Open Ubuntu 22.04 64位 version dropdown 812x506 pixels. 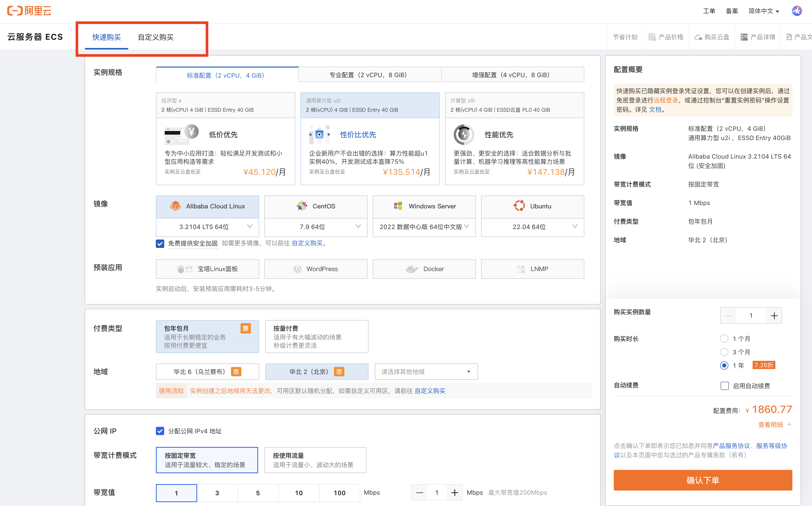tap(533, 227)
